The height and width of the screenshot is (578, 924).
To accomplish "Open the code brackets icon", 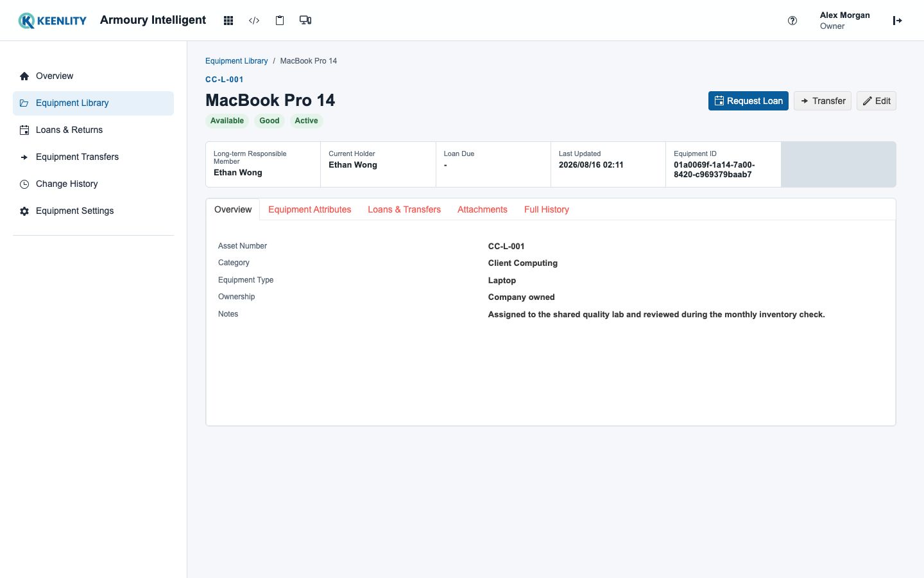I will click(x=254, y=21).
